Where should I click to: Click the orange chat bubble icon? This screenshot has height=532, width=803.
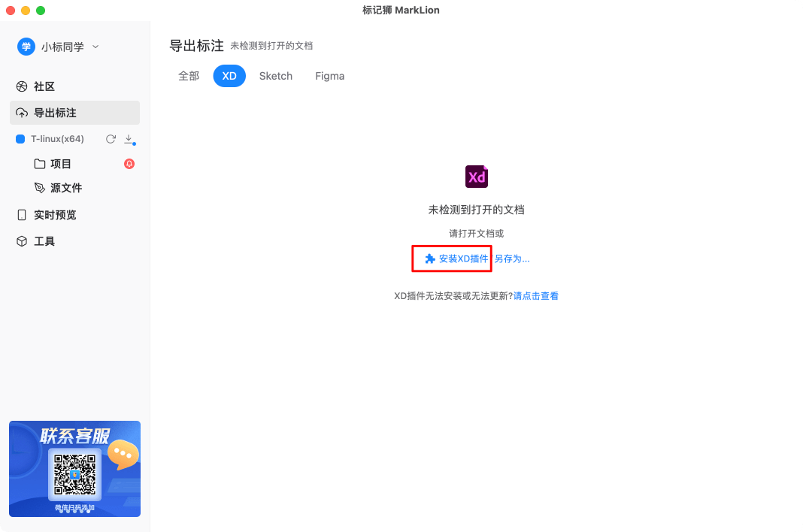[123, 454]
